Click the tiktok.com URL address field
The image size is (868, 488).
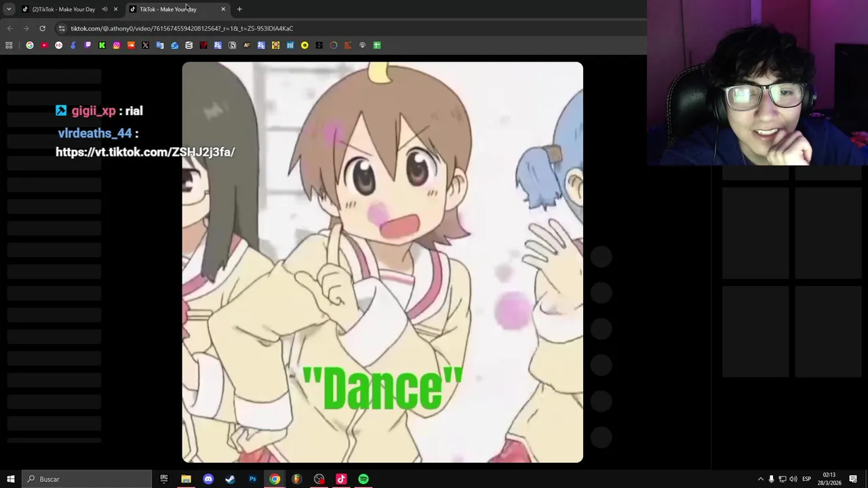182,28
